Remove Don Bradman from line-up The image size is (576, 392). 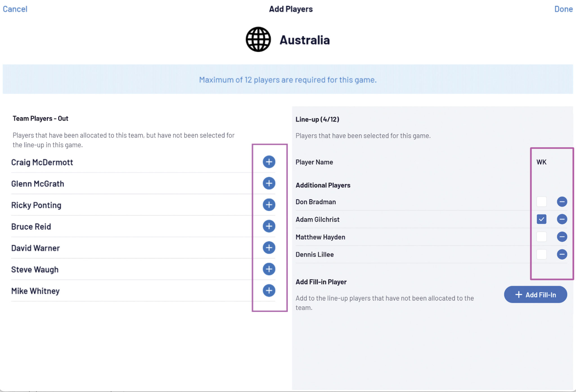pos(562,202)
